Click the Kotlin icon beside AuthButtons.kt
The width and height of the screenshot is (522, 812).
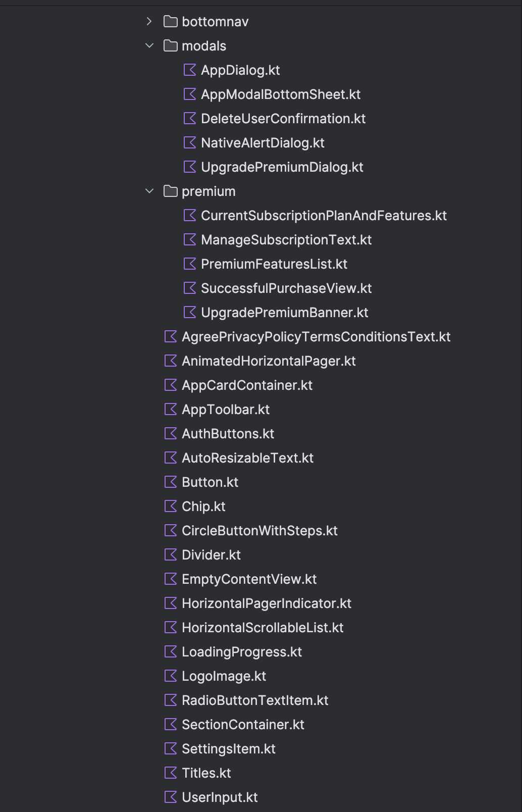pos(171,433)
